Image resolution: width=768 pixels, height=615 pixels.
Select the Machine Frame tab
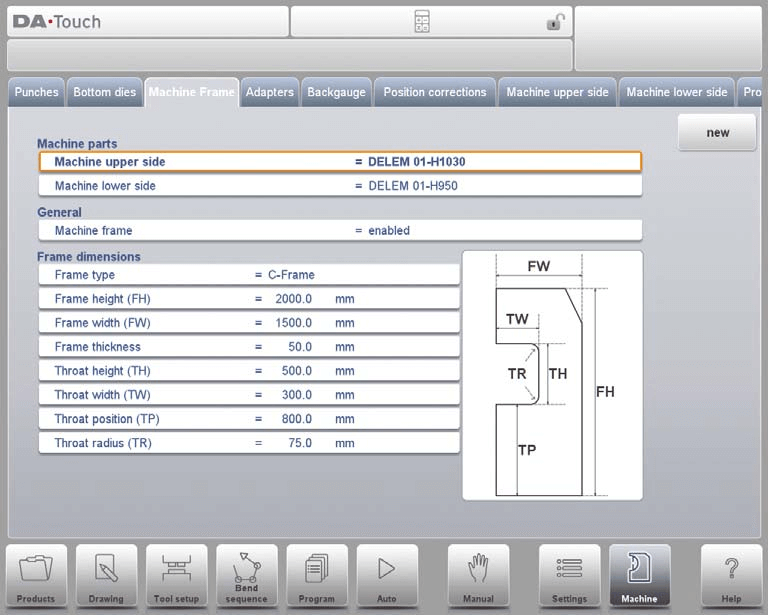coord(192,92)
